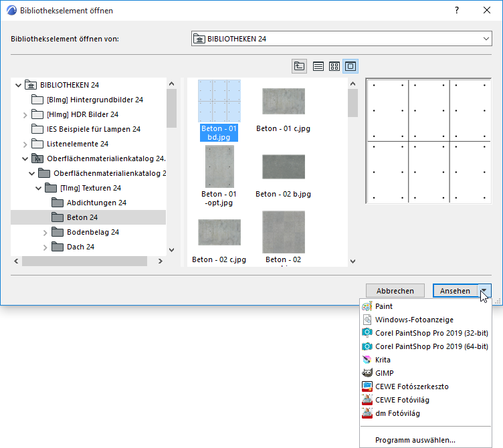Click the texture preview image panel
Image resolution: width=503 pixels, height=448 pixels.
(429, 141)
